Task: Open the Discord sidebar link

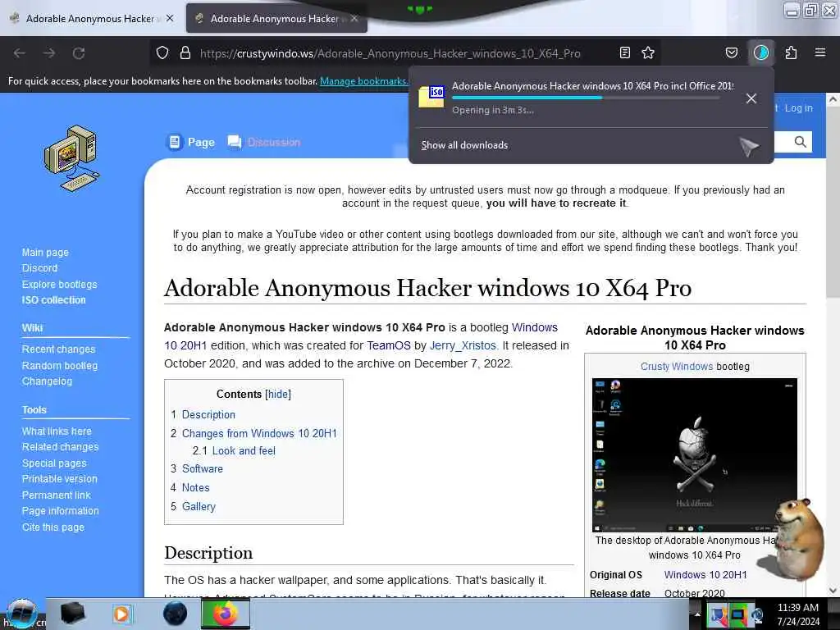Action: pyautogui.click(x=39, y=268)
